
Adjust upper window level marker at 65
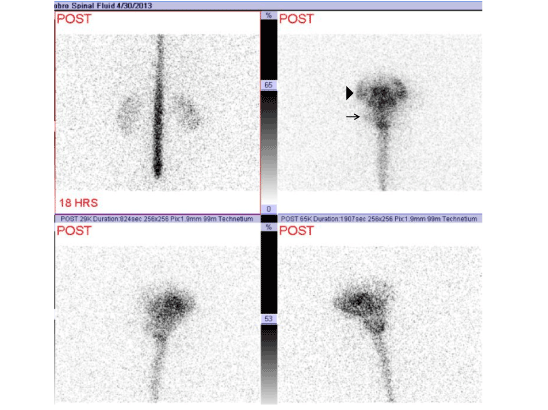click(x=268, y=85)
